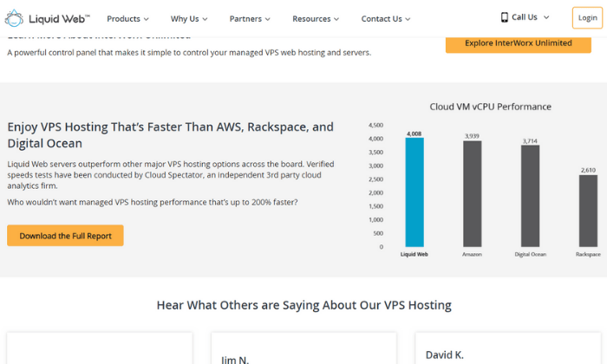Open the Resources menu
The image size is (607, 364).
[x=316, y=18]
